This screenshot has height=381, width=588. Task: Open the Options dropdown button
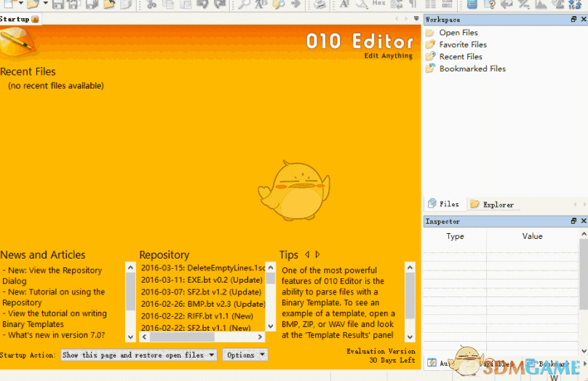pyautogui.click(x=245, y=355)
